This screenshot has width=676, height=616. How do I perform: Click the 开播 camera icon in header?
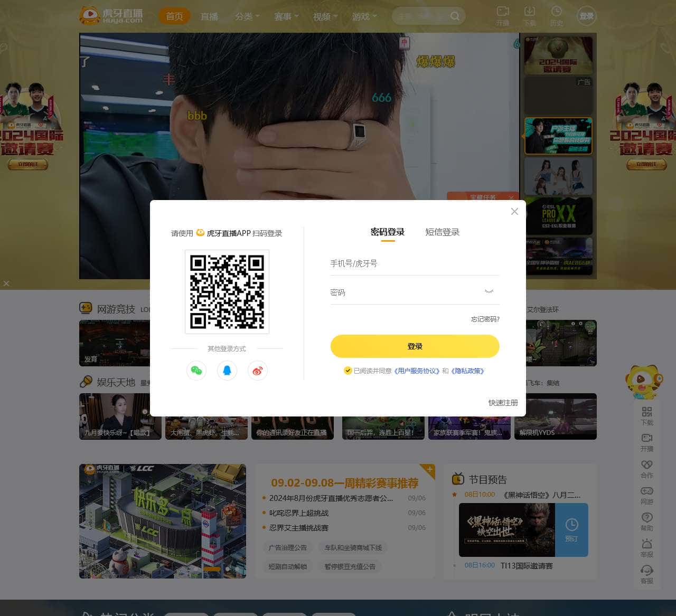coord(503,12)
